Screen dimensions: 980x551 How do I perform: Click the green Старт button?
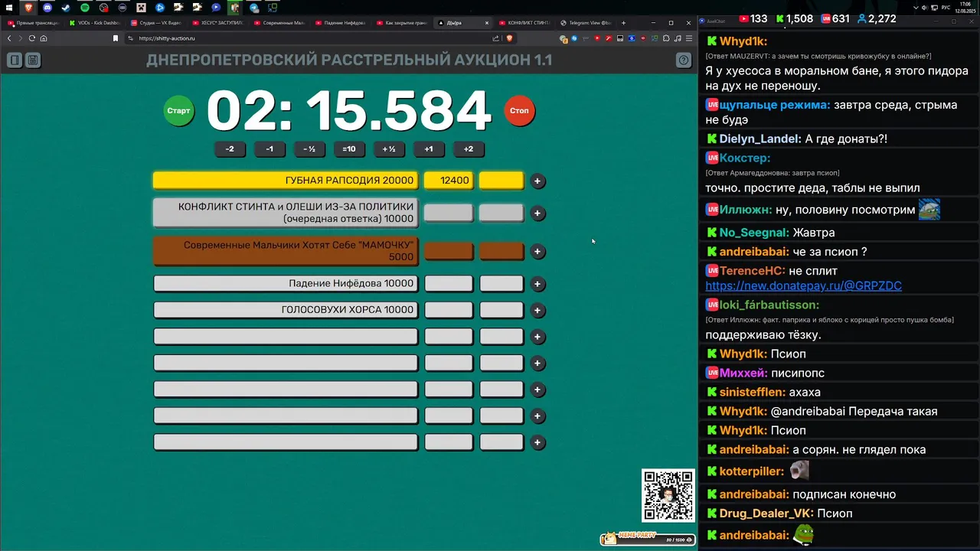(x=178, y=111)
